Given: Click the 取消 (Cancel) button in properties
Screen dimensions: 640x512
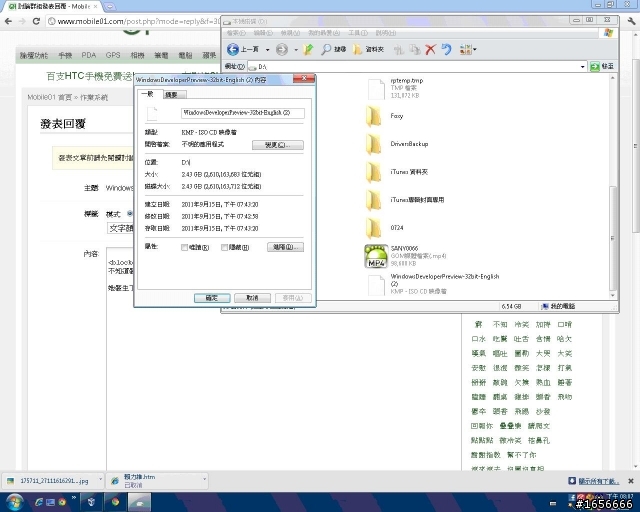Looking at the screenshot, I should pos(252,298).
